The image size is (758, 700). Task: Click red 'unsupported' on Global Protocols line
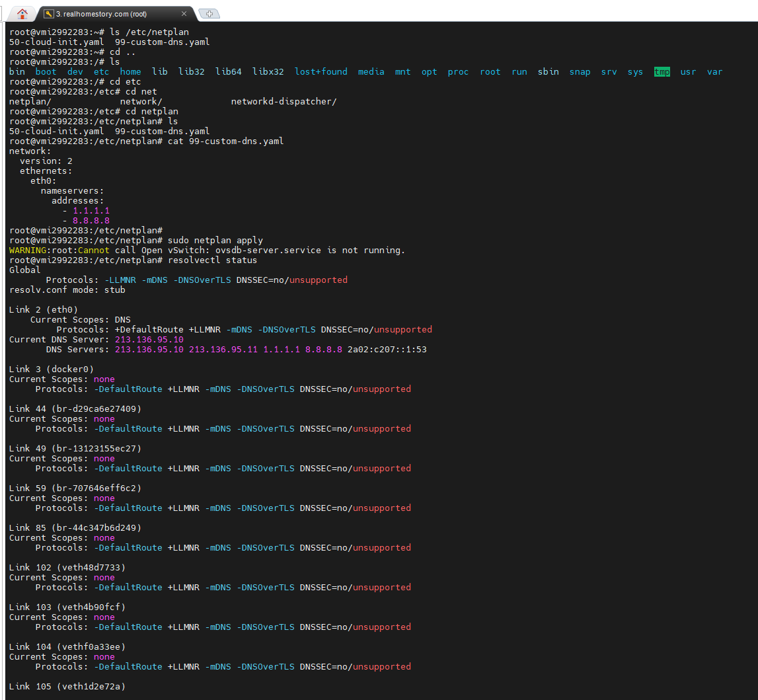tap(318, 280)
